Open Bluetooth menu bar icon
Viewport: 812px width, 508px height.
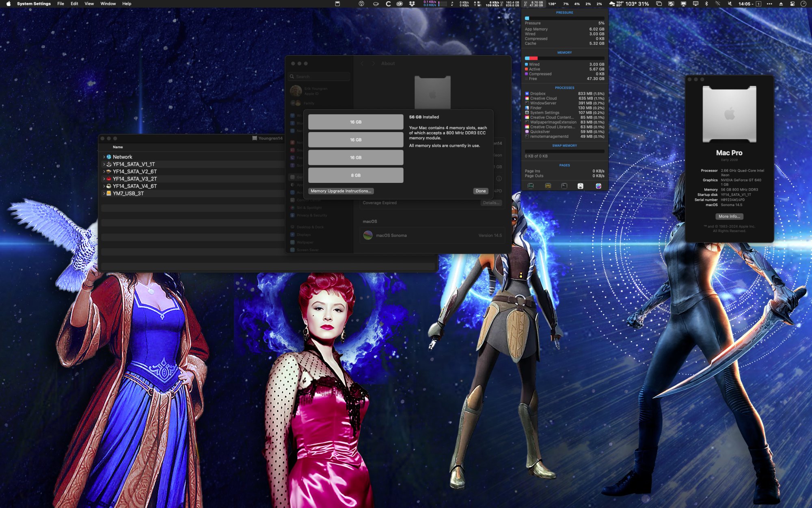706,4
